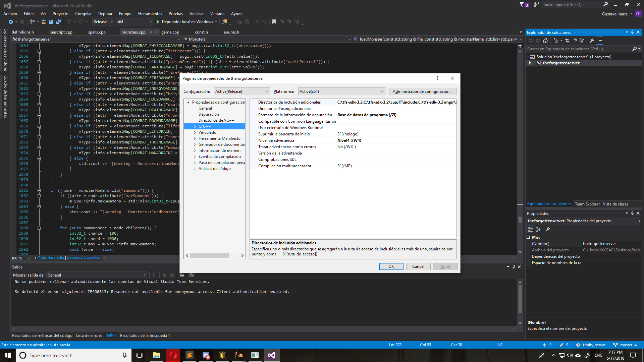Select the General item in property tree
The width and height of the screenshot is (644, 362).
205,108
